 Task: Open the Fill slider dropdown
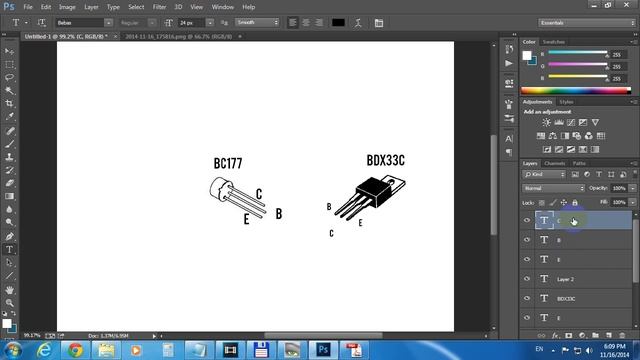click(x=633, y=202)
